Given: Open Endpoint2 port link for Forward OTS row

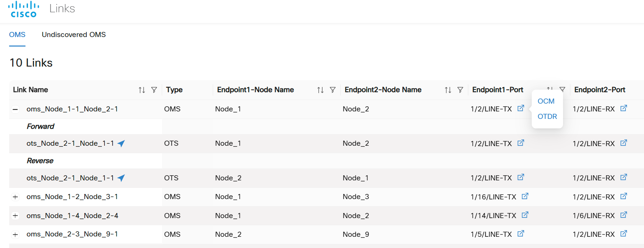Looking at the screenshot, I should coord(624,143).
